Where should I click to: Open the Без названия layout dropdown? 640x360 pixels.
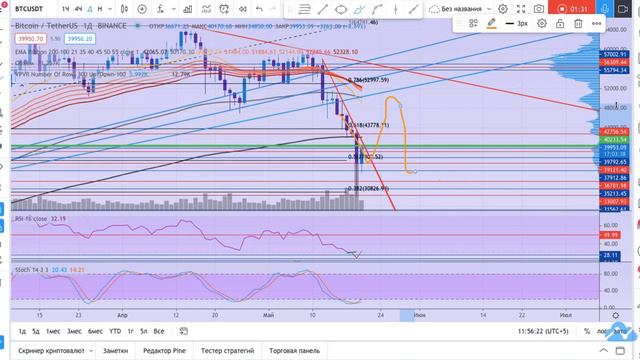[x=460, y=9]
